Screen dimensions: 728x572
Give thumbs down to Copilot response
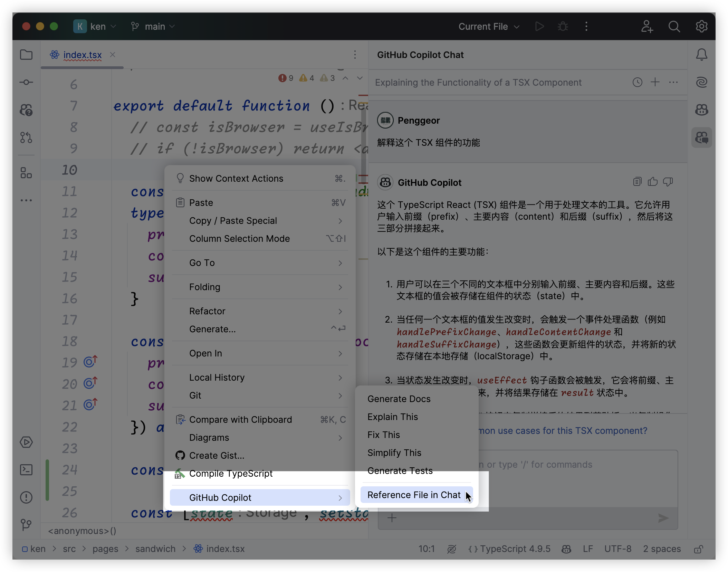pyautogui.click(x=668, y=182)
